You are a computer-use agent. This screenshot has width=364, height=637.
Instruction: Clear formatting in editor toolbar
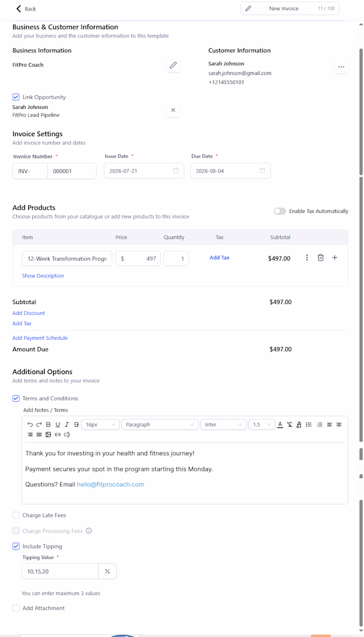289,424
